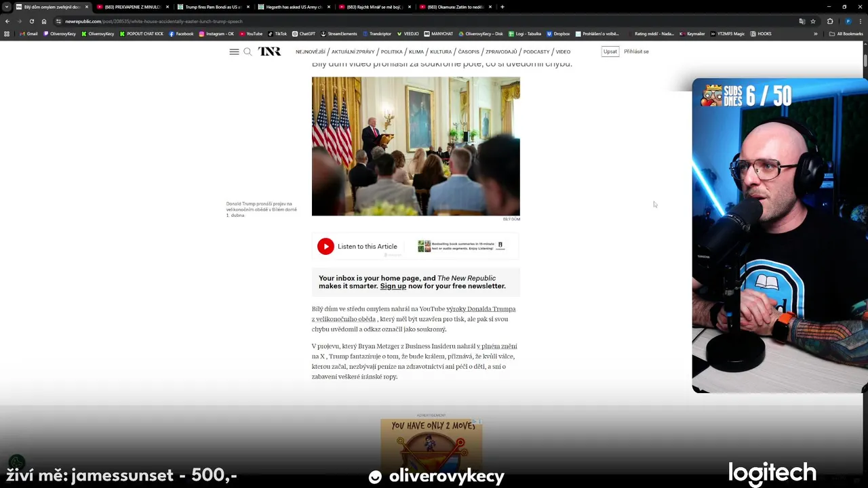
Task: Click the translate page icon
Action: coord(802,21)
